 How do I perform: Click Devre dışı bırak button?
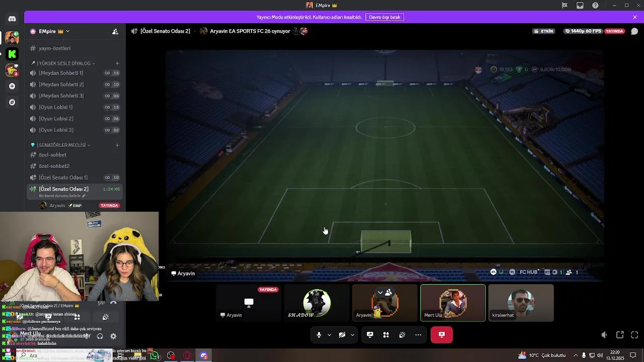click(384, 17)
